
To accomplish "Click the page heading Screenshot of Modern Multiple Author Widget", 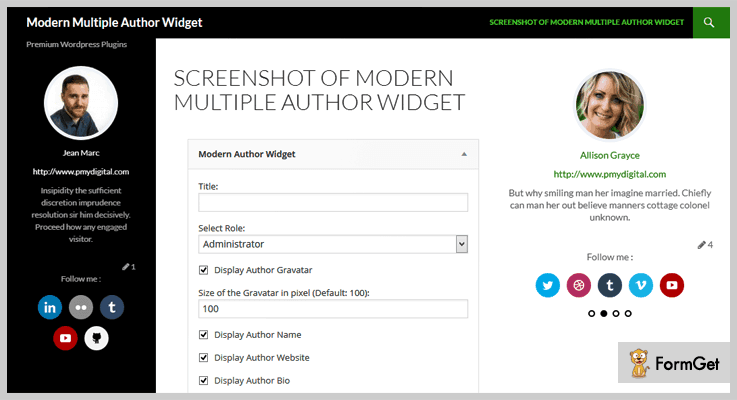I will coord(319,90).
